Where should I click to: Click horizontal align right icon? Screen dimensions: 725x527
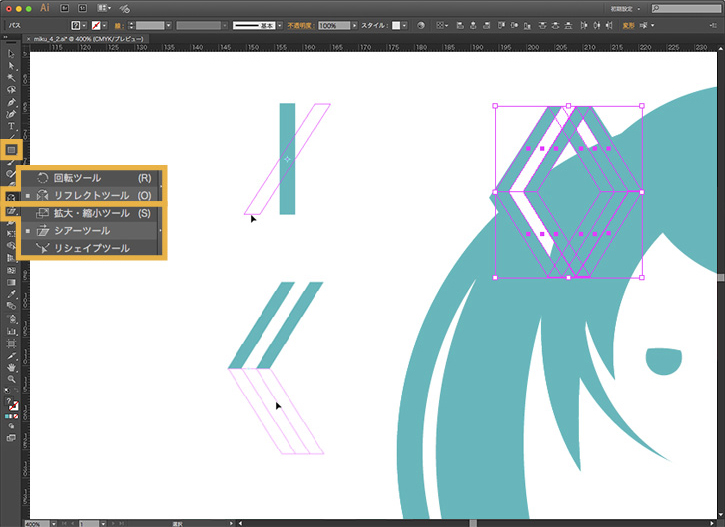point(486,25)
